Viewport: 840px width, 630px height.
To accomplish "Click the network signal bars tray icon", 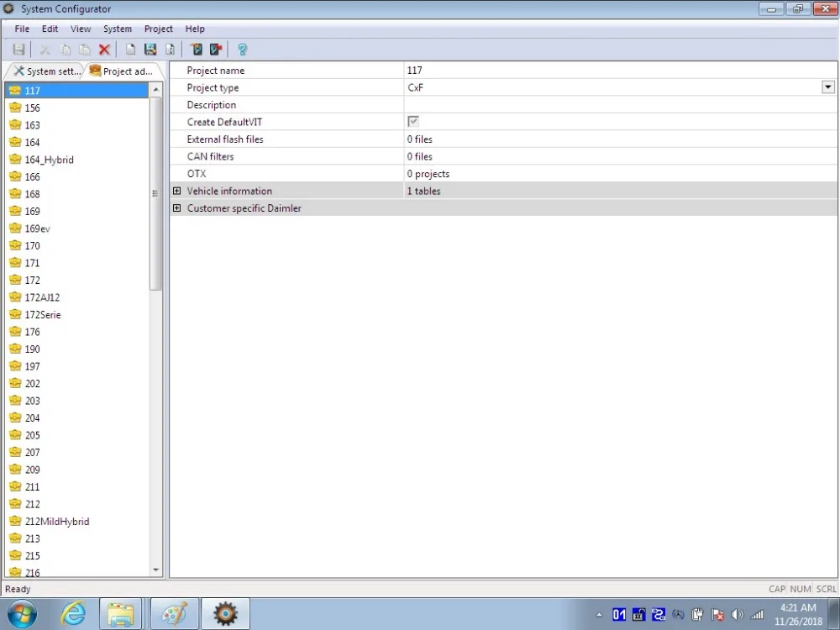I will [757, 615].
